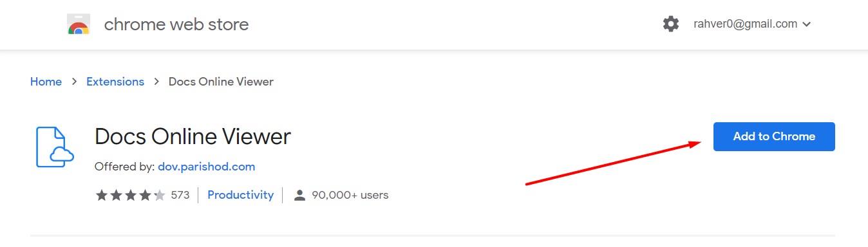Click the fifth half-filled rating star

tap(159, 195)
